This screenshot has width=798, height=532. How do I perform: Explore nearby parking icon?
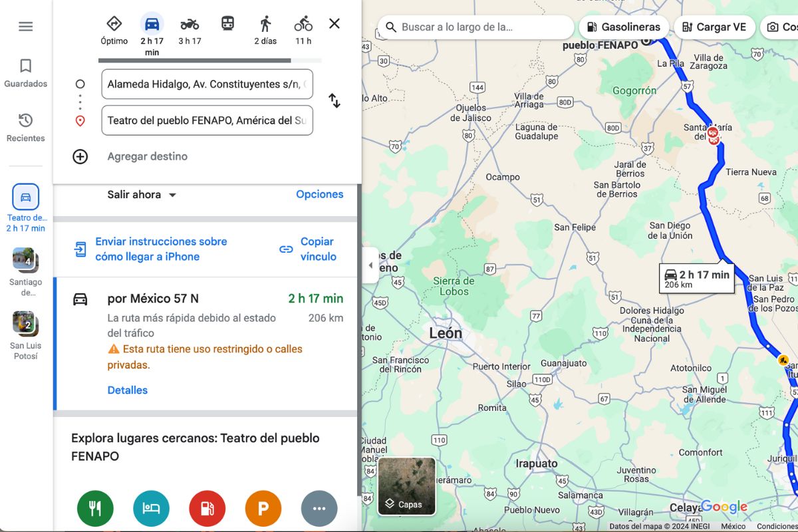tap(263, 509)
